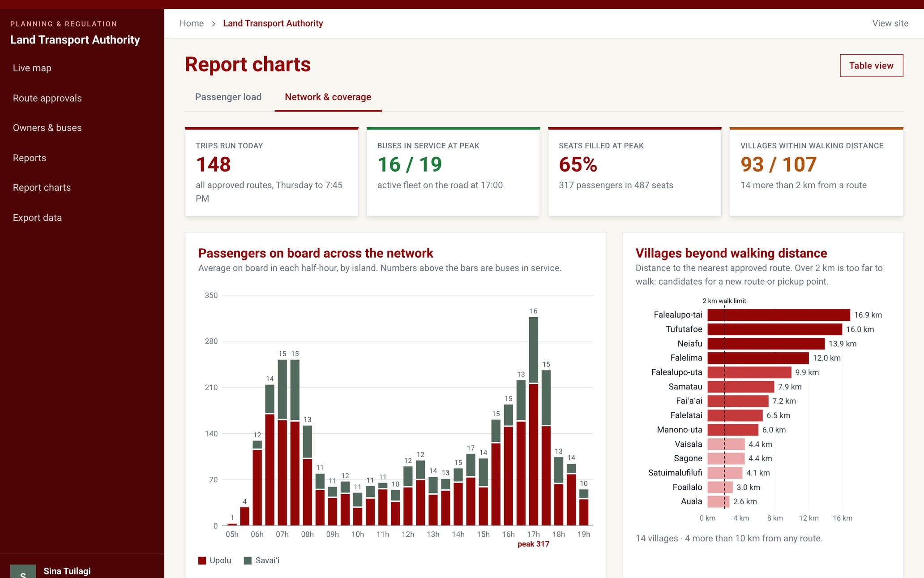Click 'Falealupo-uta' village label
The height and width of the screenshot is (578, 924).
pos(676,372)
